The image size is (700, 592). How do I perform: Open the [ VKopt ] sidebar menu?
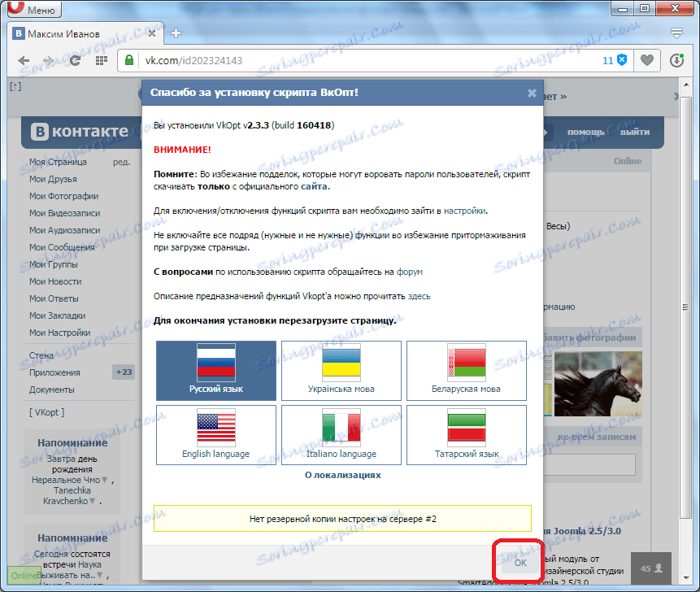tap(47, 412)
